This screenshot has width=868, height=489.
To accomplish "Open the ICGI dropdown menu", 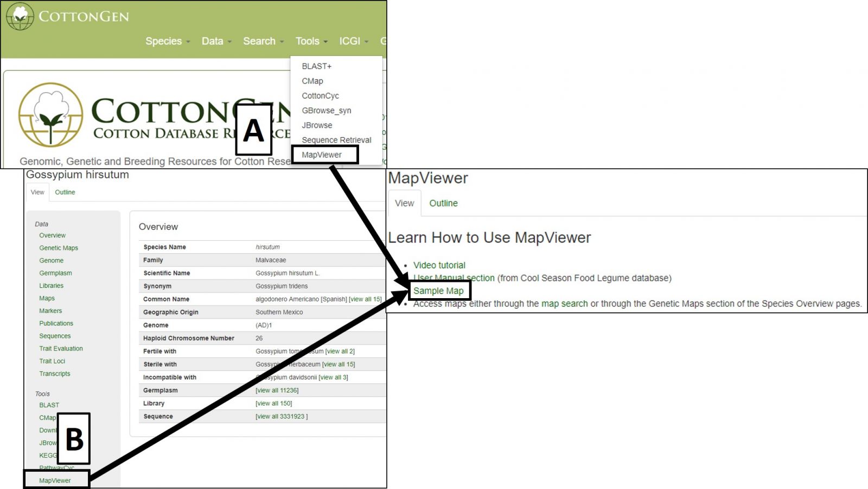I will point(354,41).
